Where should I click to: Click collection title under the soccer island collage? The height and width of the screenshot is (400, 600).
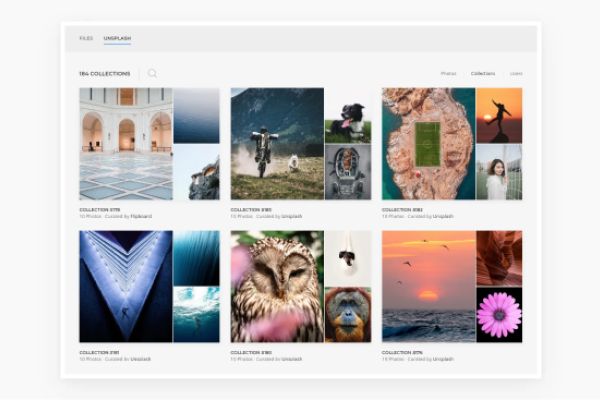(402, 210)
